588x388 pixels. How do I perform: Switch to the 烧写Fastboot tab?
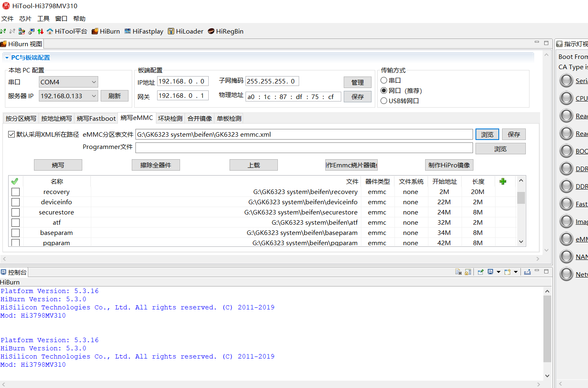pos(96,118)
